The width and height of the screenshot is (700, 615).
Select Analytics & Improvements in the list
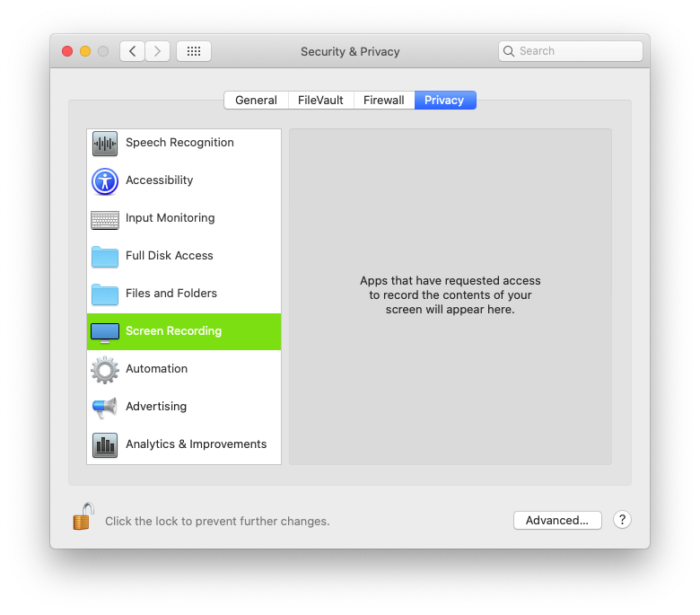point(184,444)
